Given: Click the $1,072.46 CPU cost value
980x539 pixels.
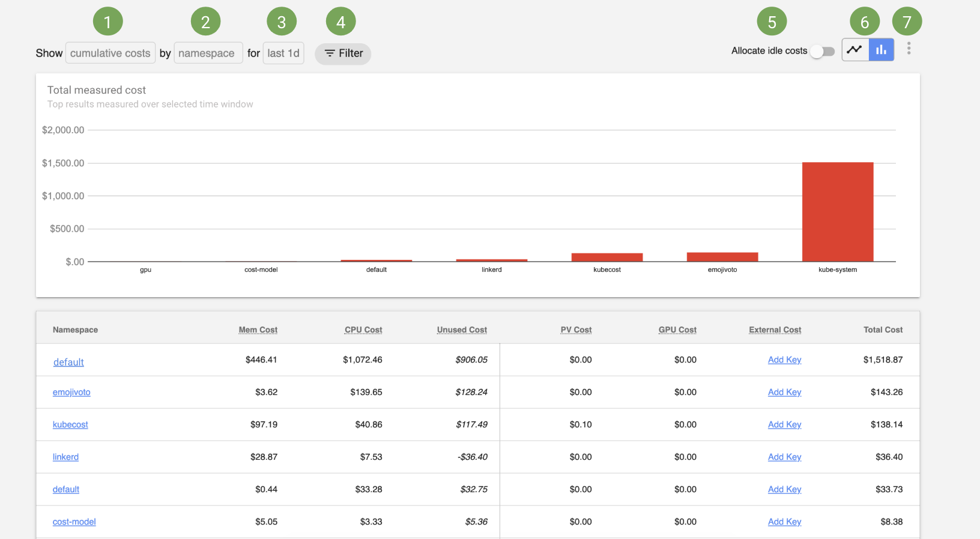Looking at the screenshot, I should point(363,360).
